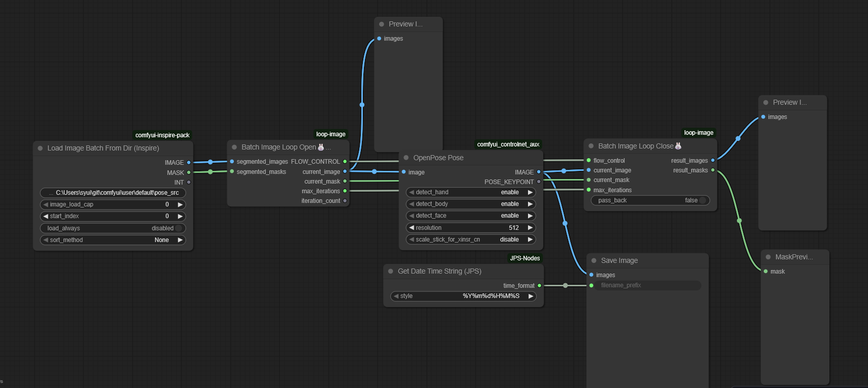
Task: Open the scale_stick_for_xinsr_cn selector
Action: click(471, 240)
